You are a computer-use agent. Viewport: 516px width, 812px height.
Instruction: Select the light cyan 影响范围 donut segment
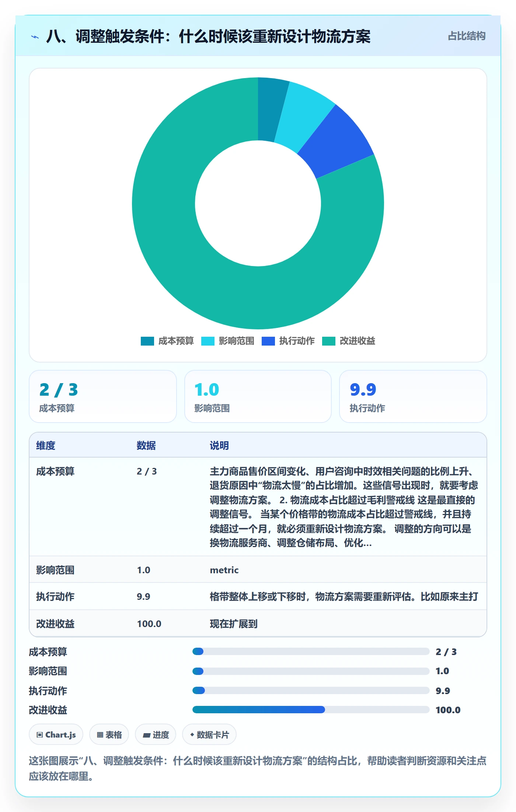coord(304,116)
